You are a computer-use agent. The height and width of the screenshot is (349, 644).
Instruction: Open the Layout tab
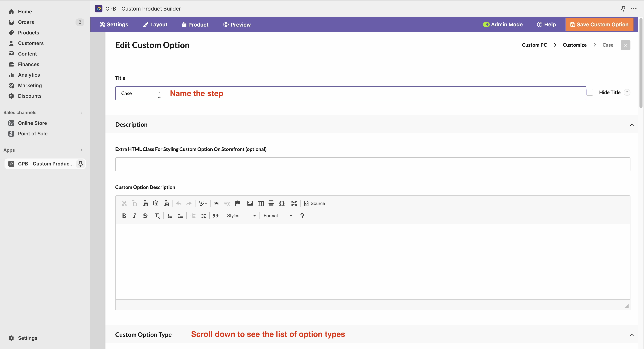tap(155, 24)
